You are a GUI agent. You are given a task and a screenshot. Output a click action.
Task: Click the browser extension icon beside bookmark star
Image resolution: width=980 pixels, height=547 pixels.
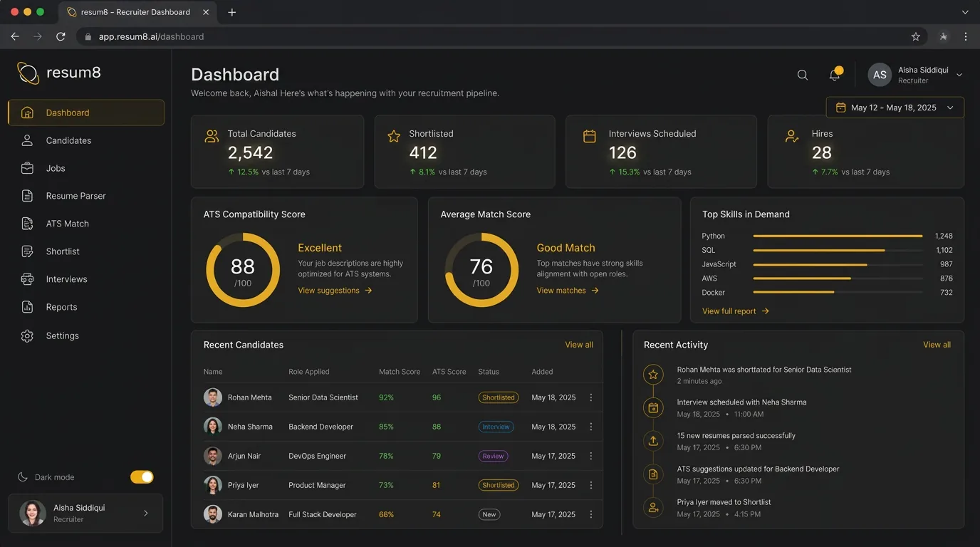[x=944, y=36]
